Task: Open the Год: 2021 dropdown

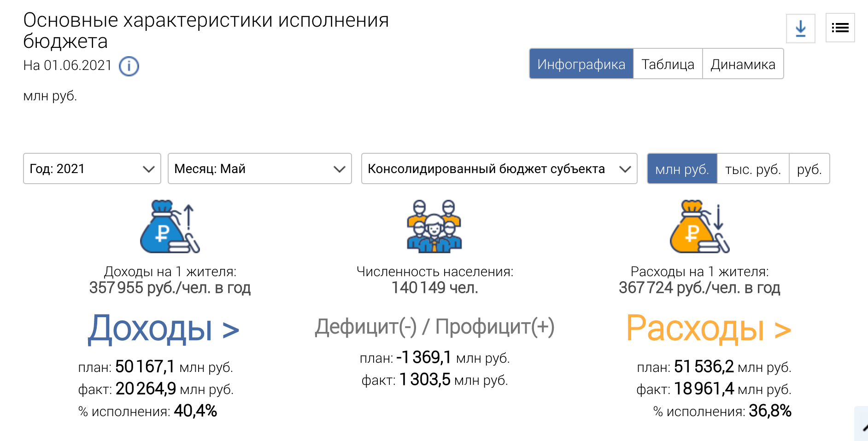Action: (x=92, y=169)
